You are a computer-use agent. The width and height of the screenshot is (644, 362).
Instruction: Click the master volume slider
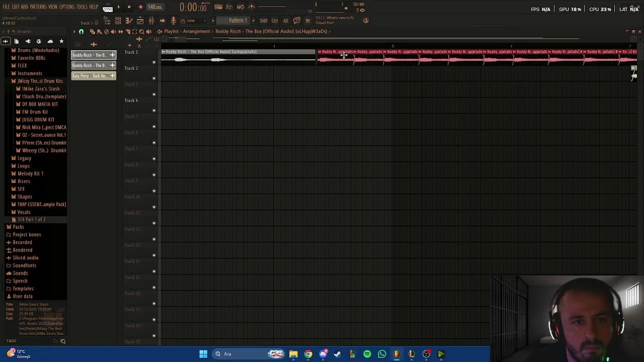[272, 7]
